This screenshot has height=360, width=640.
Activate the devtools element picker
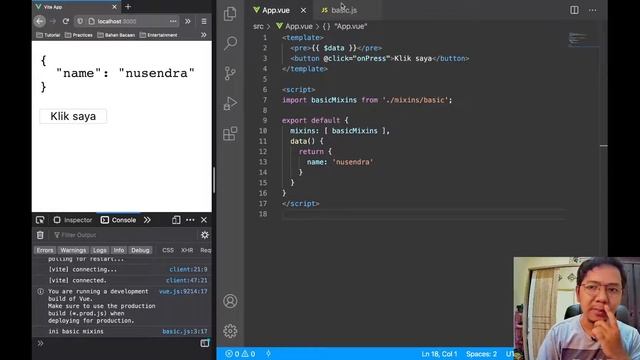[40, 220]
